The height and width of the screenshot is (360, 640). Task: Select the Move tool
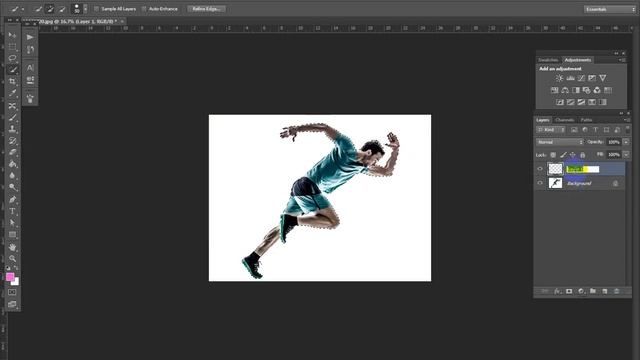point(12,36)
